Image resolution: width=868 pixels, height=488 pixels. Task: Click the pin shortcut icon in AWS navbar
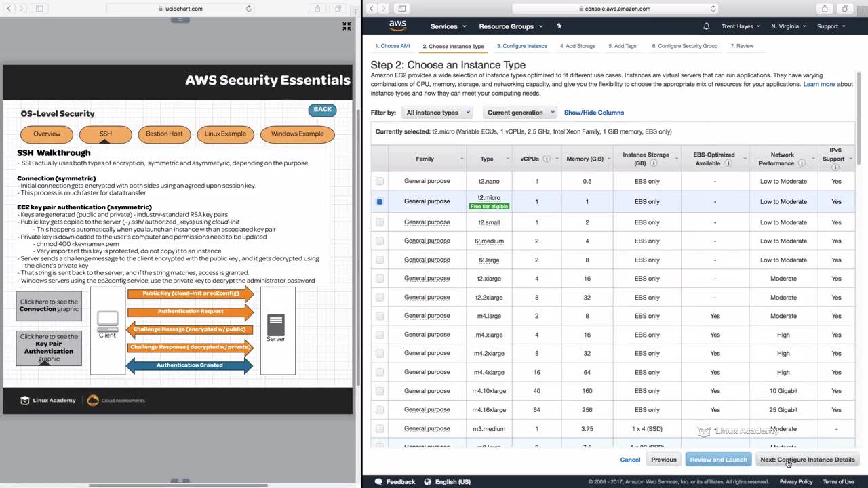559,26
